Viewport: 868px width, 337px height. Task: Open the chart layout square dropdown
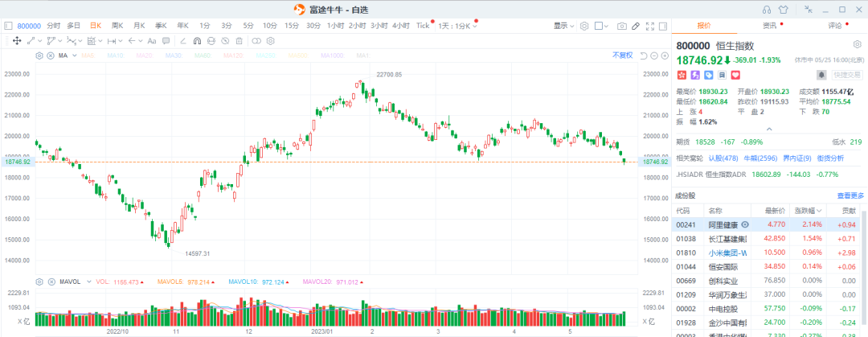(x=602, y=26)
